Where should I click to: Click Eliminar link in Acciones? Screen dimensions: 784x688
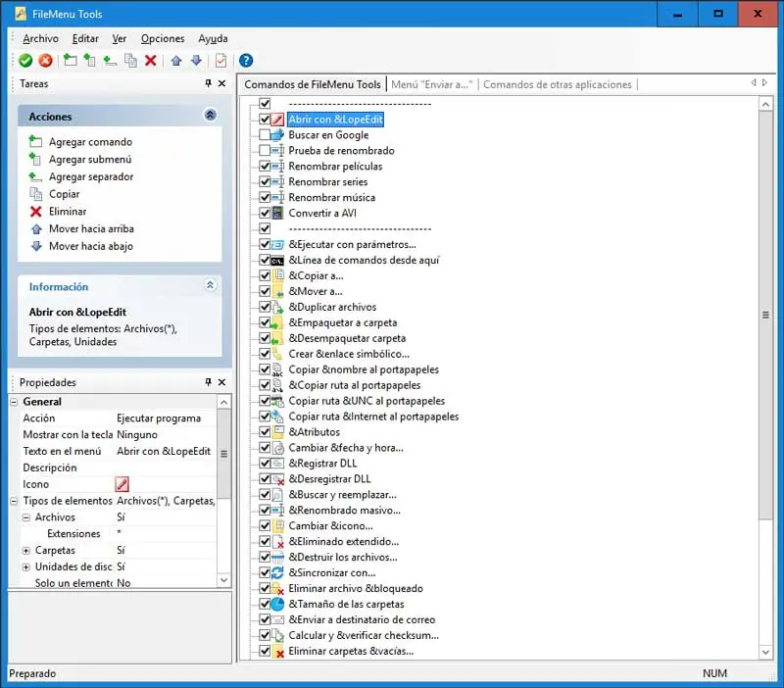(x=68, y=212)
